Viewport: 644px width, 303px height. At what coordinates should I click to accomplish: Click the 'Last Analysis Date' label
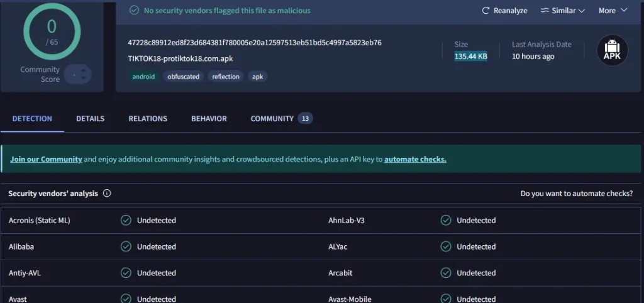click(541, 45)
